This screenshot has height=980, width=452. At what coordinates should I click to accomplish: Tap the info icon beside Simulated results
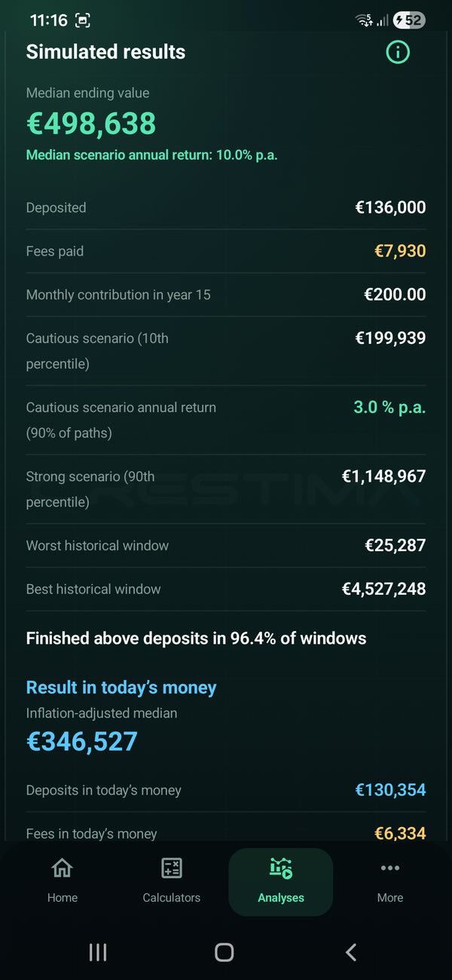coord(398,52)
